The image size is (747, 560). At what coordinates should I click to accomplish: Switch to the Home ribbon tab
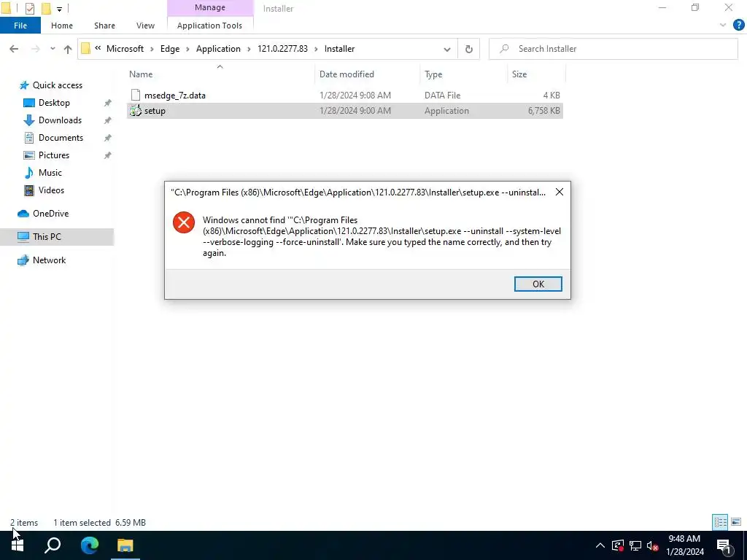[x=62, y=26]
